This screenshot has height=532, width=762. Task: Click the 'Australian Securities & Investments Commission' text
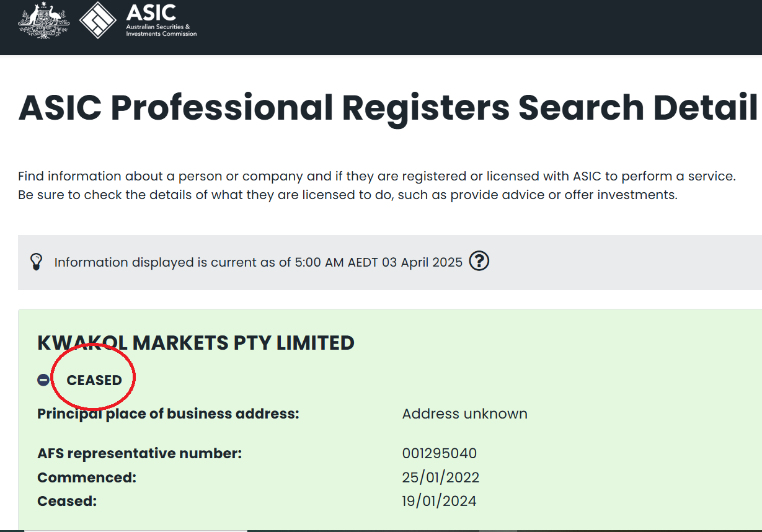click(161, 30)
